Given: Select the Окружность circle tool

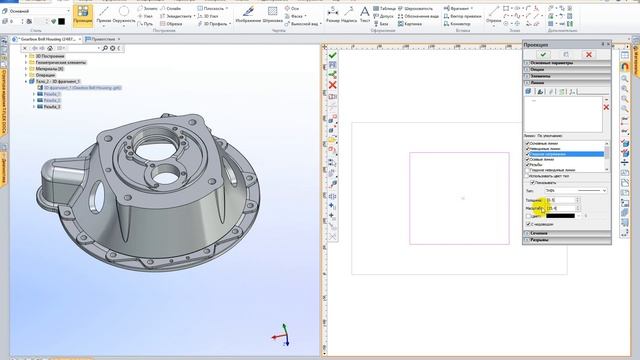Looking at the screenshot, I should [x=124, y=16].
